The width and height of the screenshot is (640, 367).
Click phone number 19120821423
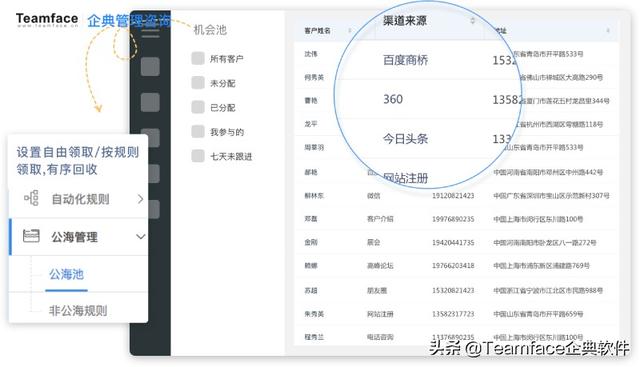[x=453, y=196]
